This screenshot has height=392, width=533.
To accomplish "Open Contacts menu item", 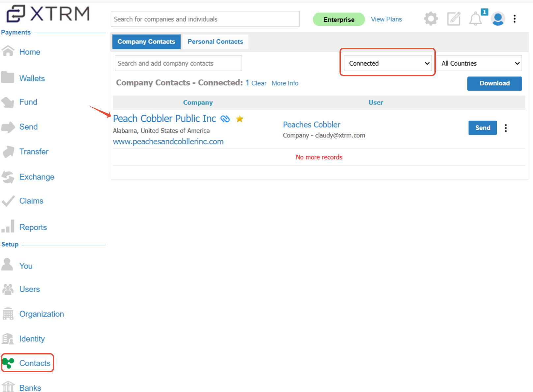I will pos(35,363).
